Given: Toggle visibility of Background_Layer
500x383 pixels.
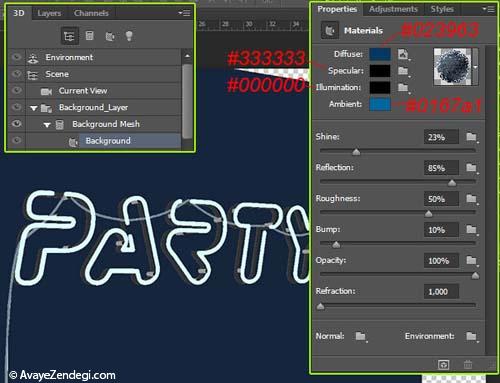Looking at the screenshot, I should [16, 107].
